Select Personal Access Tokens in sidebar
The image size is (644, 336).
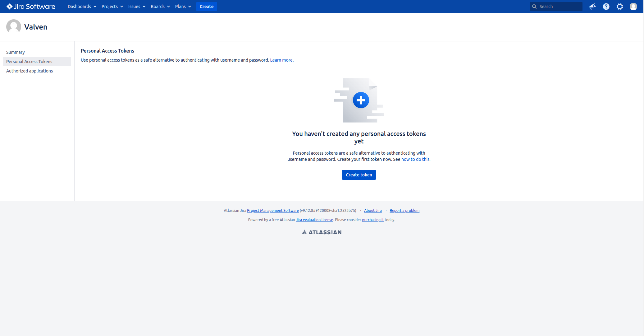pyautogui.click(x=37, y=62)
